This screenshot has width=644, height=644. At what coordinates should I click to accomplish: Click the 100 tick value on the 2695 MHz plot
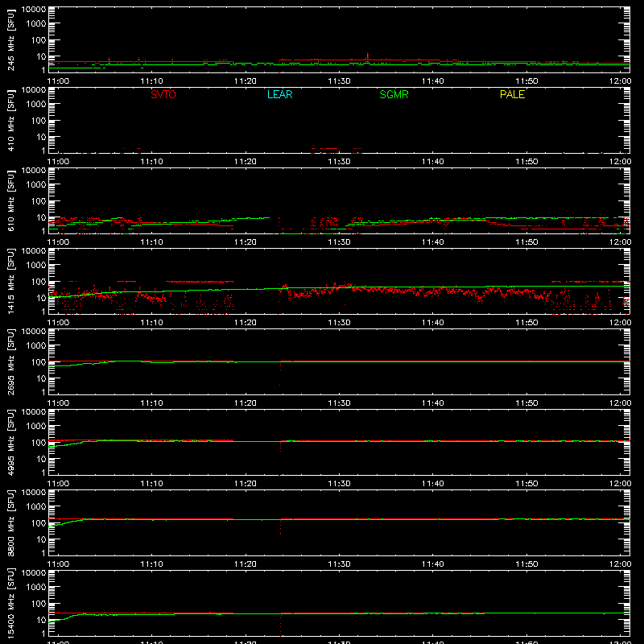point(39,362)
